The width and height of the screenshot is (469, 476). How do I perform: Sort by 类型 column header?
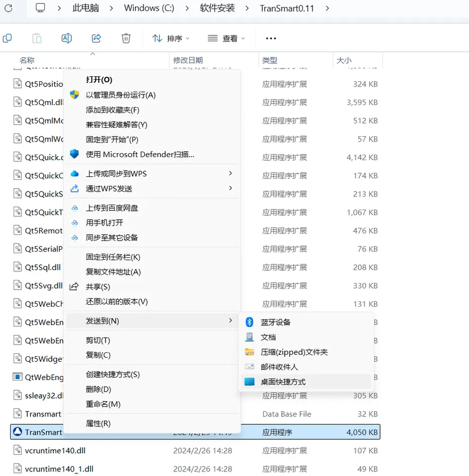coord(269,60)
